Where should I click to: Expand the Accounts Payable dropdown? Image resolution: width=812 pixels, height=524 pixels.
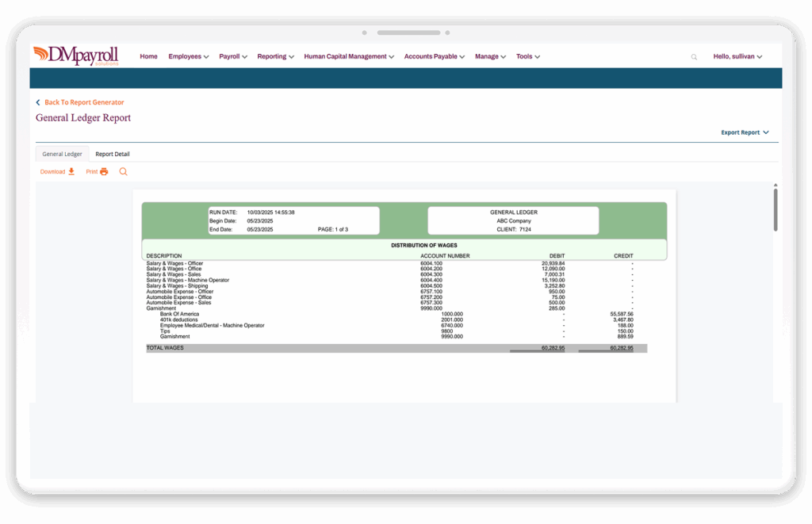tap(434, 56)
